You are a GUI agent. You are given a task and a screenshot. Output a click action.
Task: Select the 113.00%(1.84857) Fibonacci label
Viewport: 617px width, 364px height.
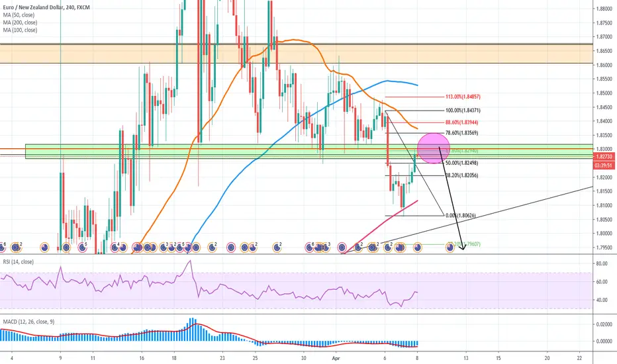pos(463,97)
